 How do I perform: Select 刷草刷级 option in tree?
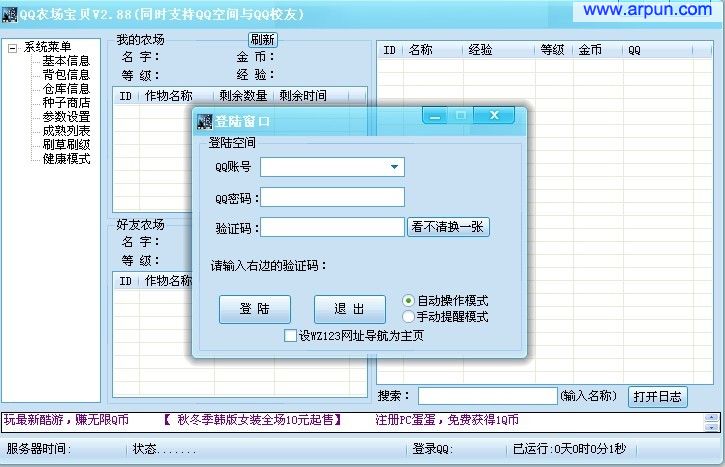click(x=66, y=144)
